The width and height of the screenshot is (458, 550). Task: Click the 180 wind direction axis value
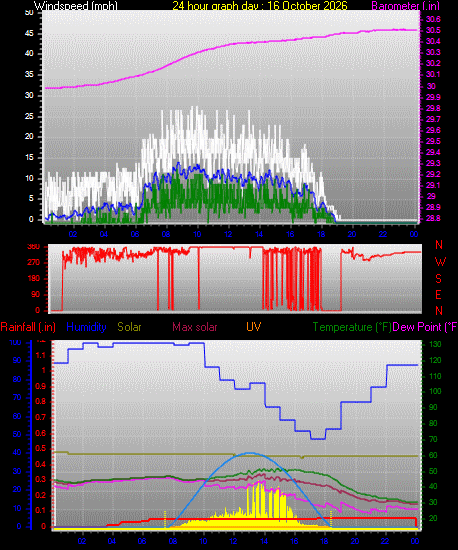pyautogui.click(x=34, y=279)
